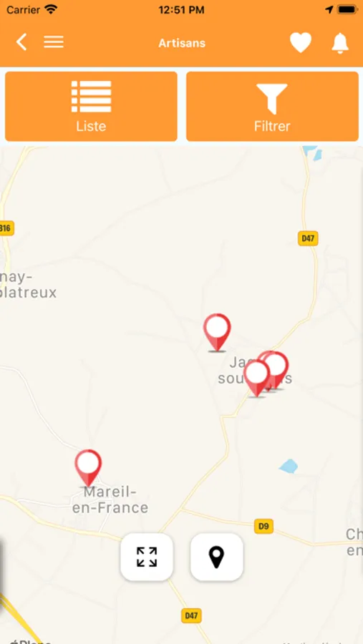This screenshot has width=363, height=644.
Task: Click the list icon above Liste
Action: pos(91,97)
